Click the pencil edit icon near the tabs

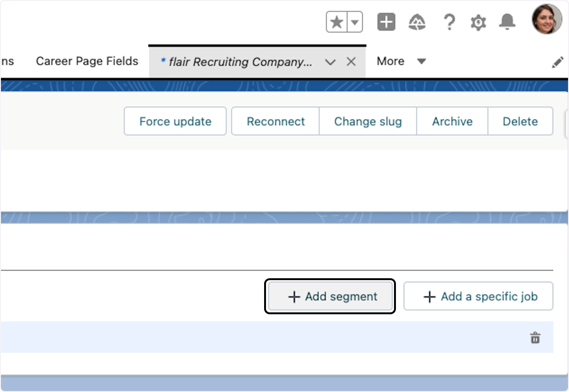point(558,62)
